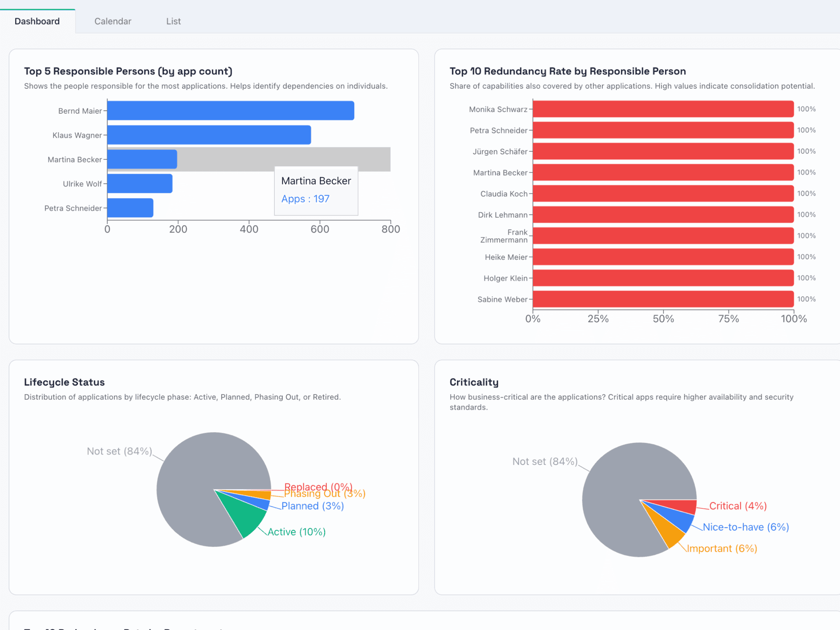Click the 'Replaced (0%)' label
Viewport: 840px width, 630px height.
(318, 486)
